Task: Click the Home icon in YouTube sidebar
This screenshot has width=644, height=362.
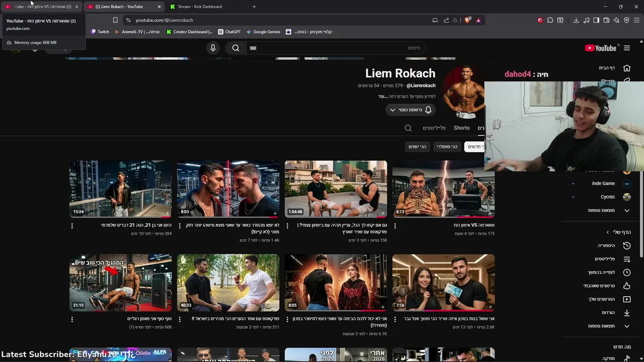Action: (x=627, y=68)
